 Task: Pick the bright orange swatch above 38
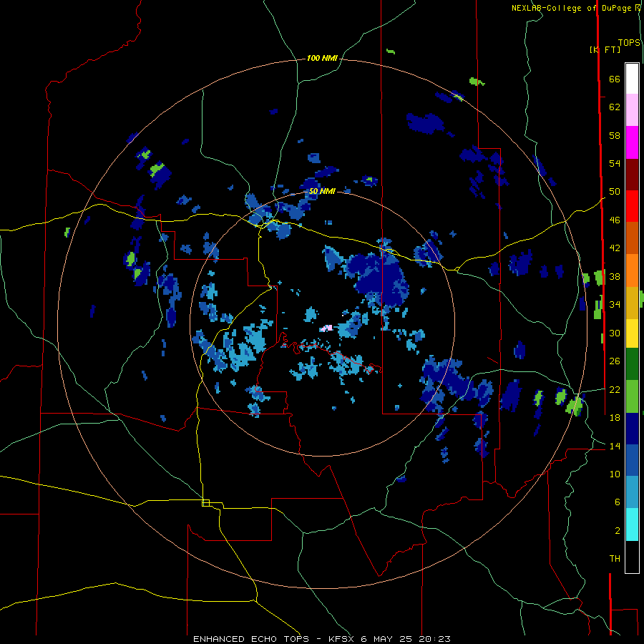click(632, 270)
